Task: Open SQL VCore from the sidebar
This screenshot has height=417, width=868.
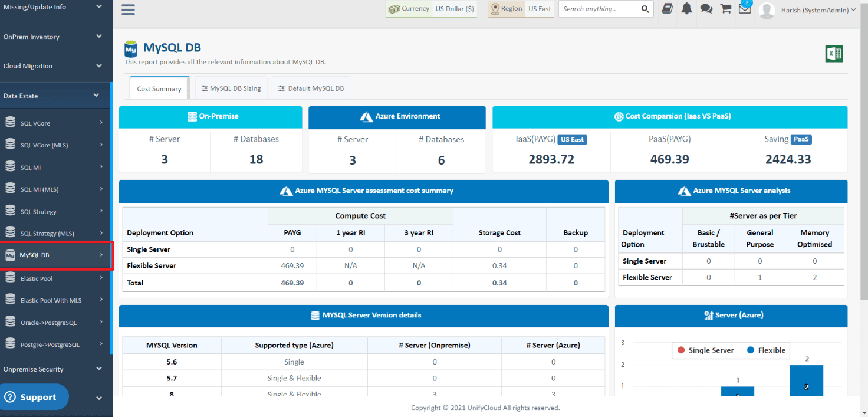Action: coord(56,123)
